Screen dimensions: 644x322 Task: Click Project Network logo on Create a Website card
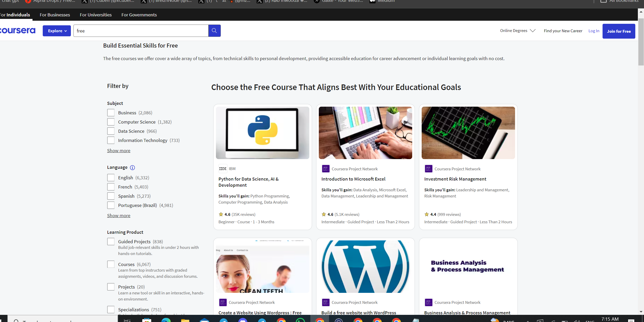tap(223, 302)
